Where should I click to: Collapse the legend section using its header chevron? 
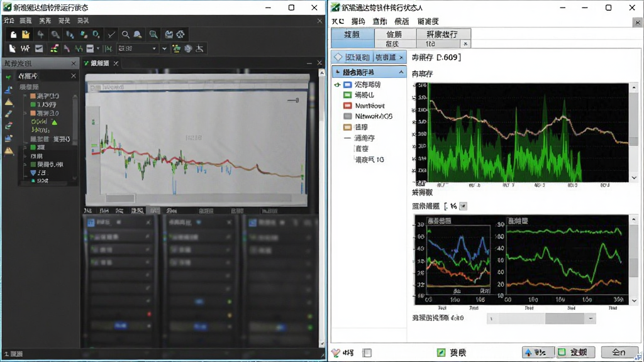pyautogui.click(x=401, y=72)
